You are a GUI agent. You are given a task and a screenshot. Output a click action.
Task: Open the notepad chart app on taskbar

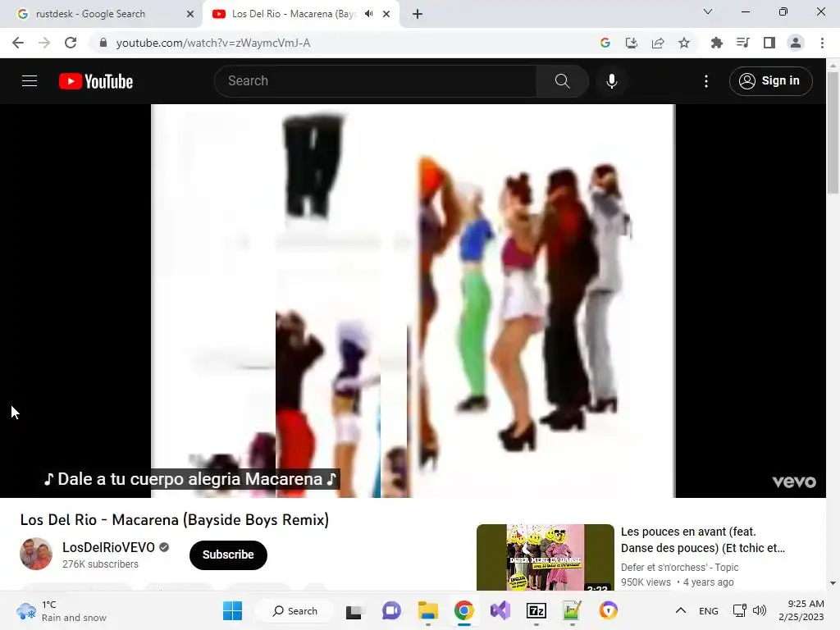click(x=572, y=610)
